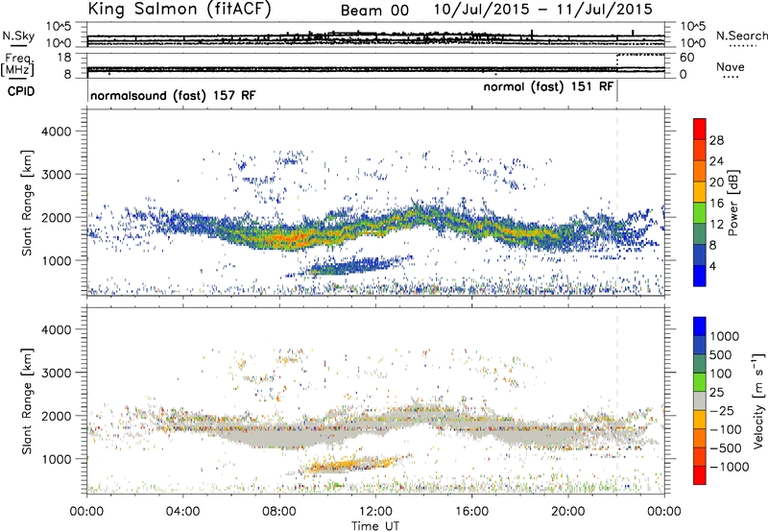The height and width of the screenshot is (532, 768).
Task: Click the '08:00' time tick label
Action: 279,512
